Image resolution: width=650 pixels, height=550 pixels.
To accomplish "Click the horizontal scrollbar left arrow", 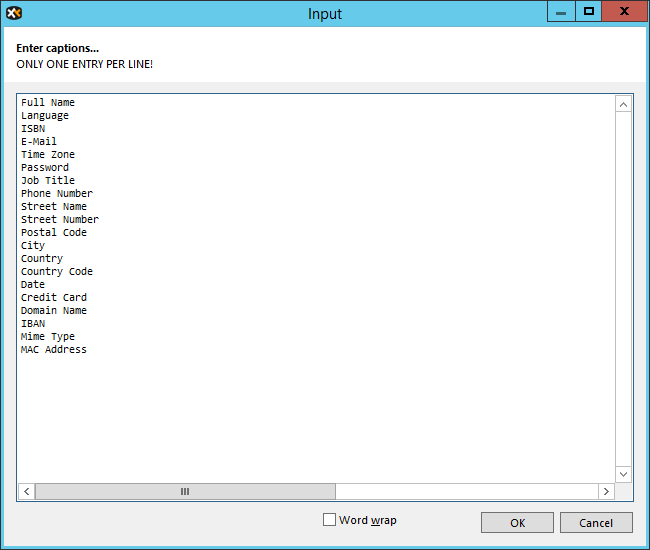I will click(x=26, y=492).
